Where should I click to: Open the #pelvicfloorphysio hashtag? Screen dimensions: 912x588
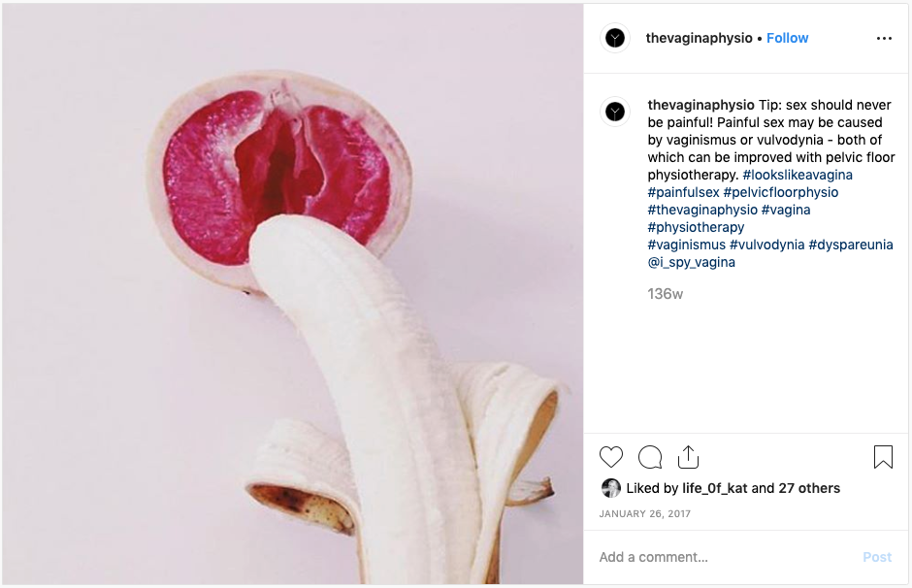coord(781,192)
